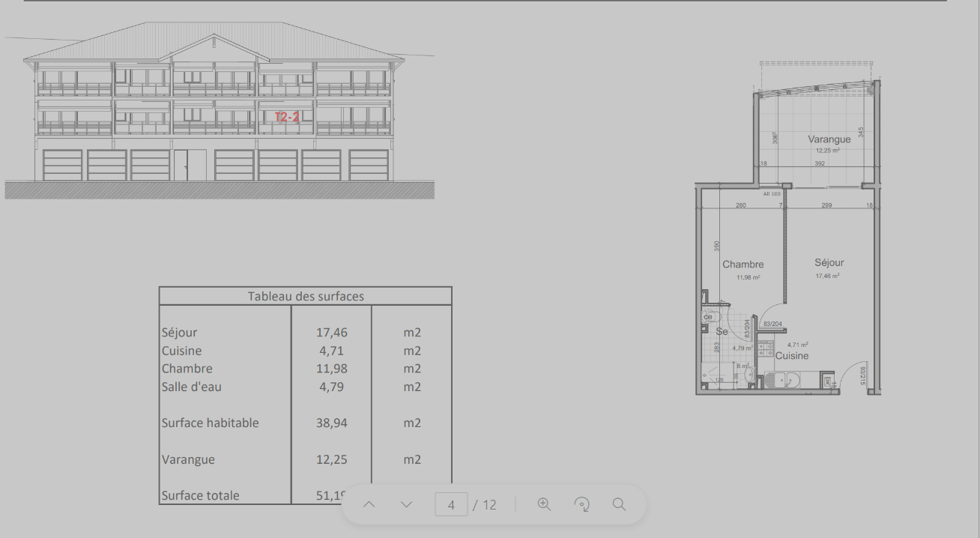The height and width of the screenshot is (538, 980).
Task: Click the 38,94 surface habitable value
Action: pos(331,423)
